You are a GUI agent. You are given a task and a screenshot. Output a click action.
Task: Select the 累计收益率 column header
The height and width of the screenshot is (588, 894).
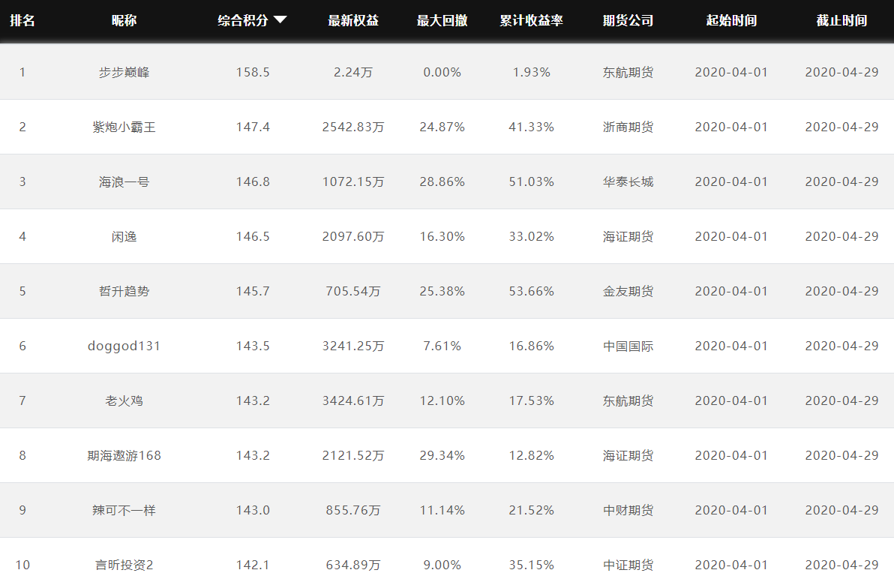(532, 20)
